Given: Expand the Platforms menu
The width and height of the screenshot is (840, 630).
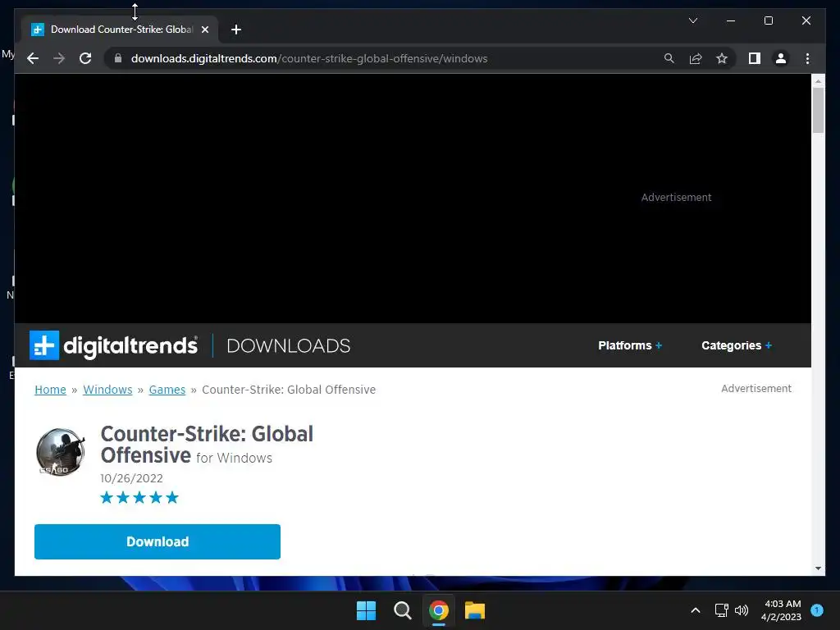Looking at the screenshot, I should 630,345.
